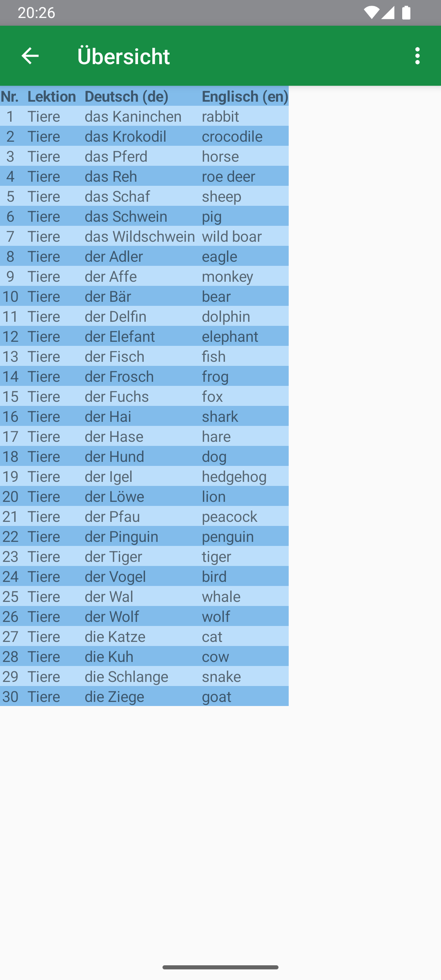Tap row number 30
The height and width of the screenshot is (980, 441).
[10, 697]
